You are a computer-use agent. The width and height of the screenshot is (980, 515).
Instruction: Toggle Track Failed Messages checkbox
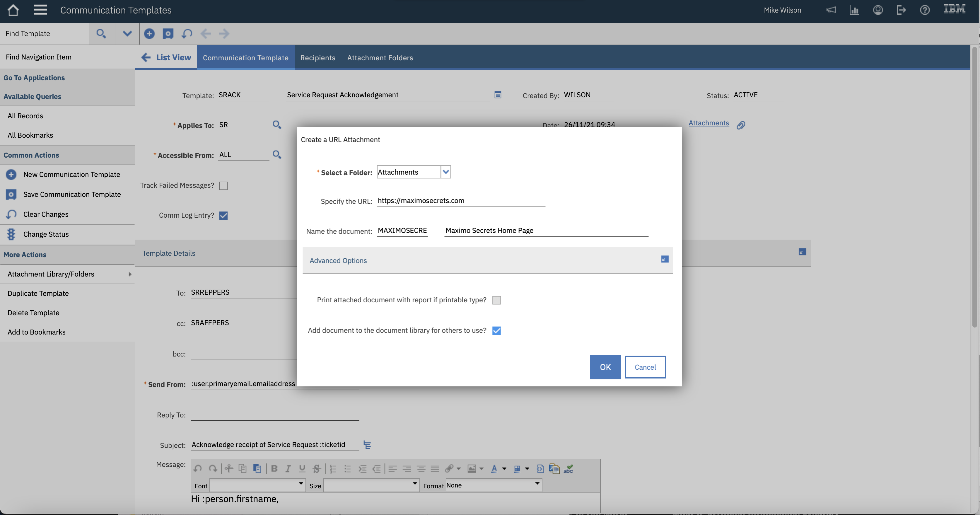click(x=223, y=185)
